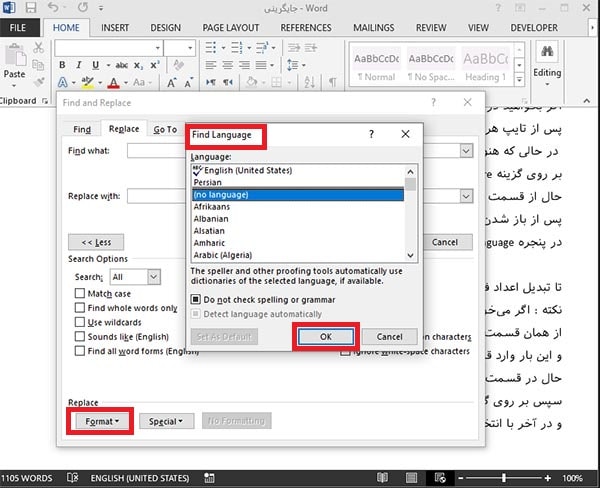Click the Numbering list icon
The width and height of the screenshot is (600, 488).
point(236,48)
